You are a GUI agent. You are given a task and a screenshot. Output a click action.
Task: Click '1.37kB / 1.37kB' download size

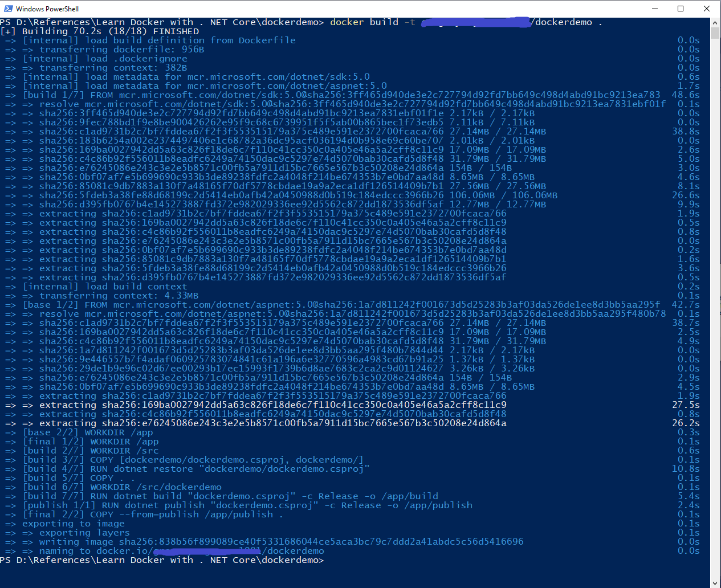click(x=492, y=360)
